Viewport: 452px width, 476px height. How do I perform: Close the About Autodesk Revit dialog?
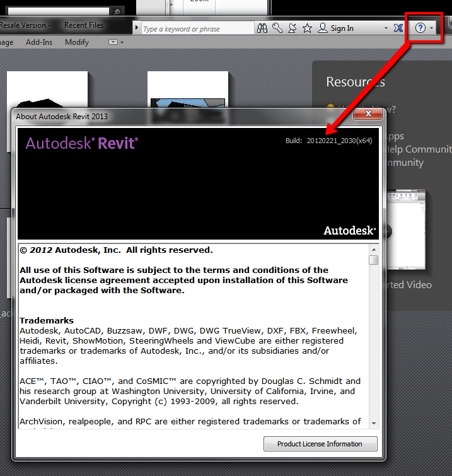coord(368,113)
